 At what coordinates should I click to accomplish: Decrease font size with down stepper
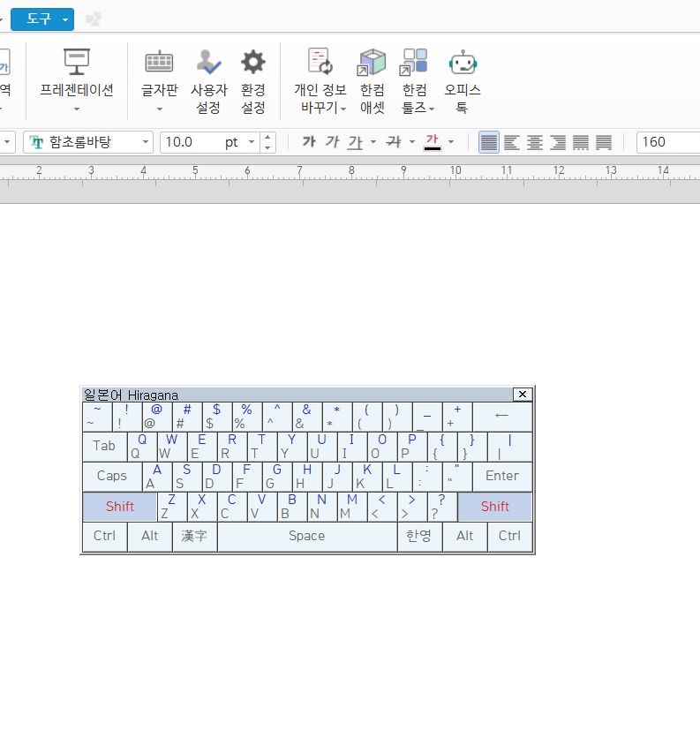point(267,147)
